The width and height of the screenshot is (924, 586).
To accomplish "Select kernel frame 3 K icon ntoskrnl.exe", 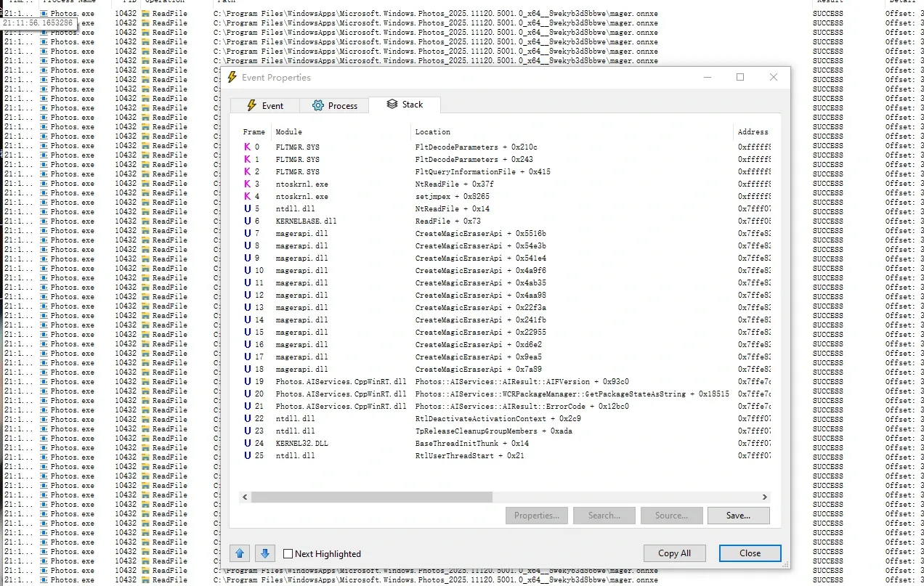I will pyautogui.click(x=248, y=184).
